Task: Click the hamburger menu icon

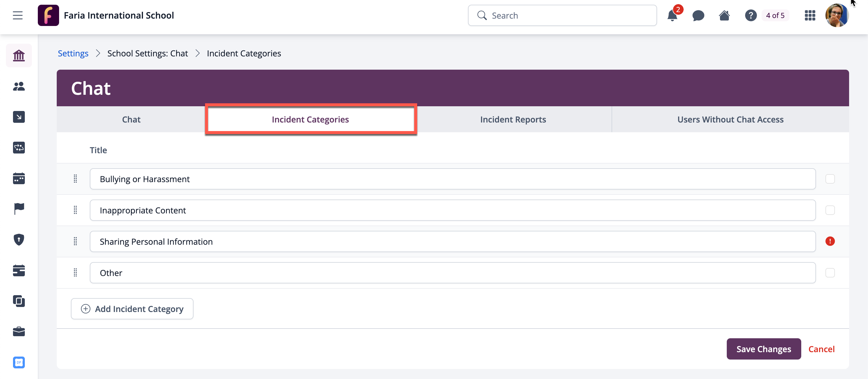Action: coord(18,15)
